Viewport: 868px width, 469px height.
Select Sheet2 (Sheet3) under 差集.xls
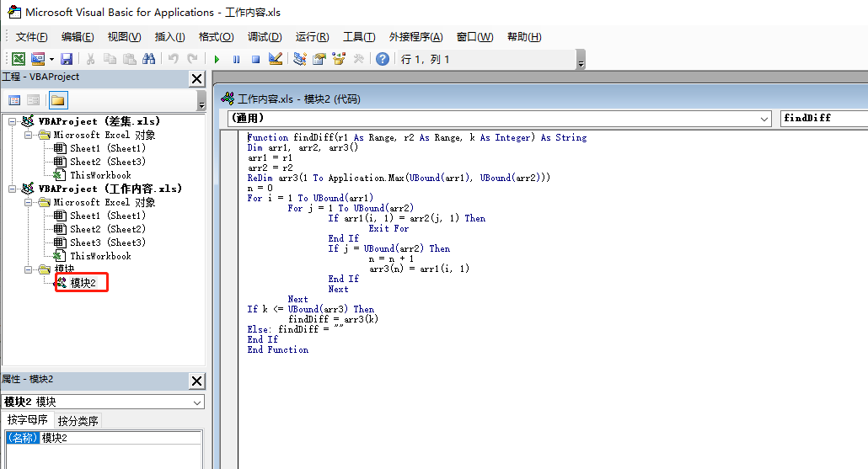point(107,162)
